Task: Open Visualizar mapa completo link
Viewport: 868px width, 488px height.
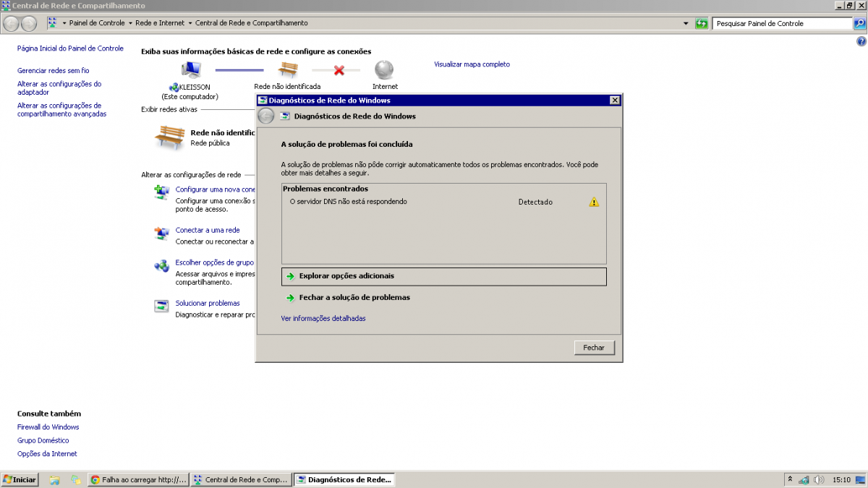Action: pyautogui.click(x=472, y=64)
